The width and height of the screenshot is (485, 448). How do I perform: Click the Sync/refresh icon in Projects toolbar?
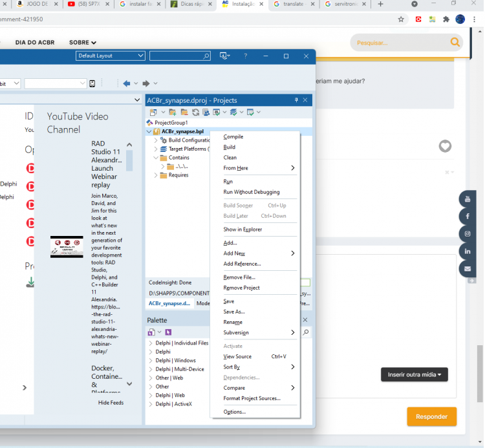click(195, 112)
